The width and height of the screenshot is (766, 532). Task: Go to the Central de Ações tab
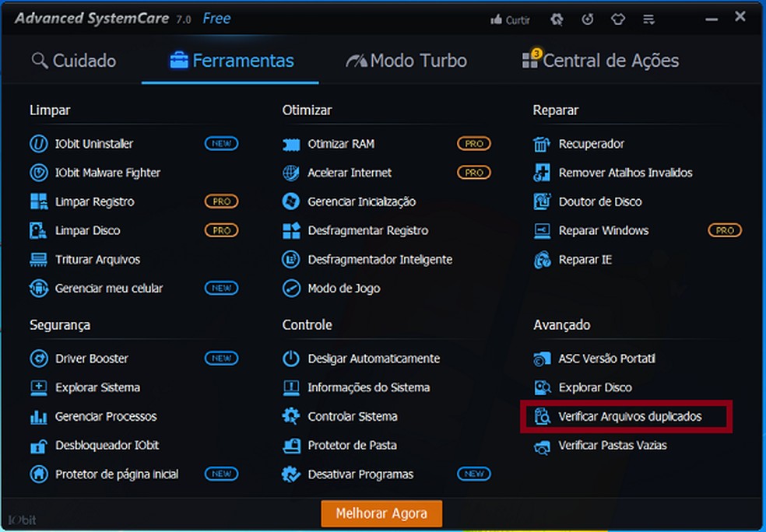pyautogui.click(x=600, y=61)
